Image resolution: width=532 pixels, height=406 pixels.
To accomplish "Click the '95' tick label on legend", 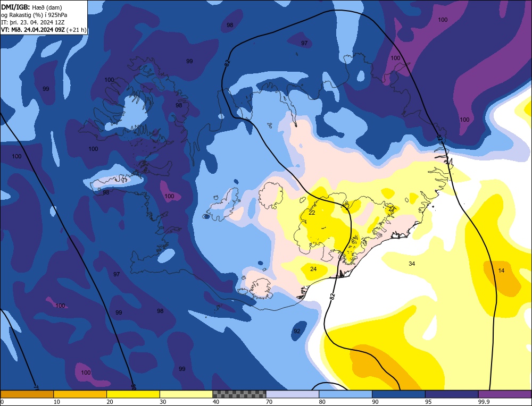I will (x=428, y=402).
